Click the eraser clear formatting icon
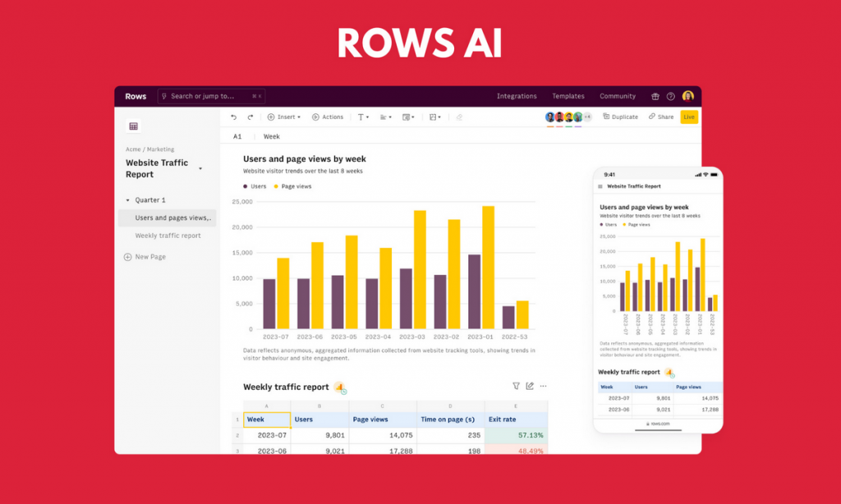841x504 pixels. pyautogui.click(x=459, y=117)
